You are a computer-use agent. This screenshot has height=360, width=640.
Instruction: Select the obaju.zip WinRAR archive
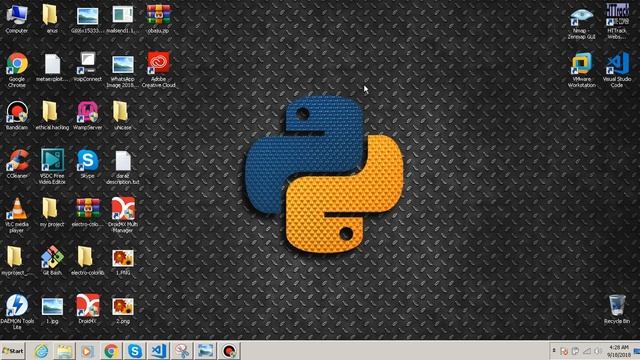tap(158, 19)
